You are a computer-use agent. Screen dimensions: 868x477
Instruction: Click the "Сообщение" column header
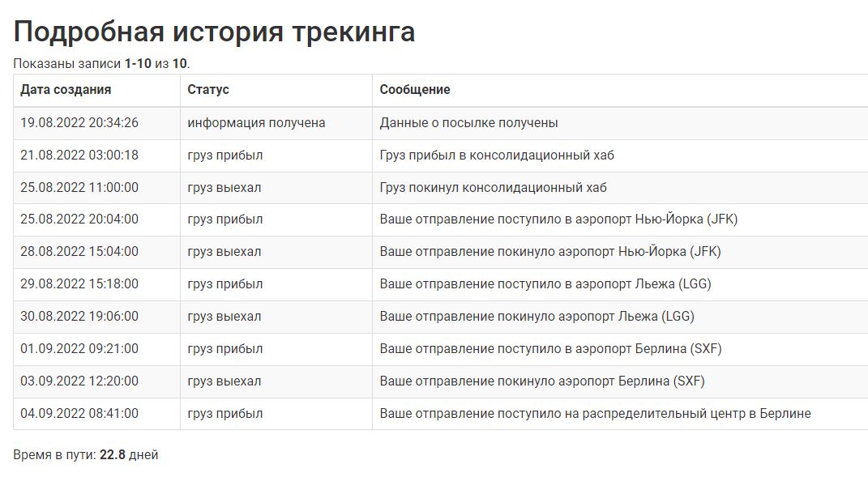tap(415, 90)
